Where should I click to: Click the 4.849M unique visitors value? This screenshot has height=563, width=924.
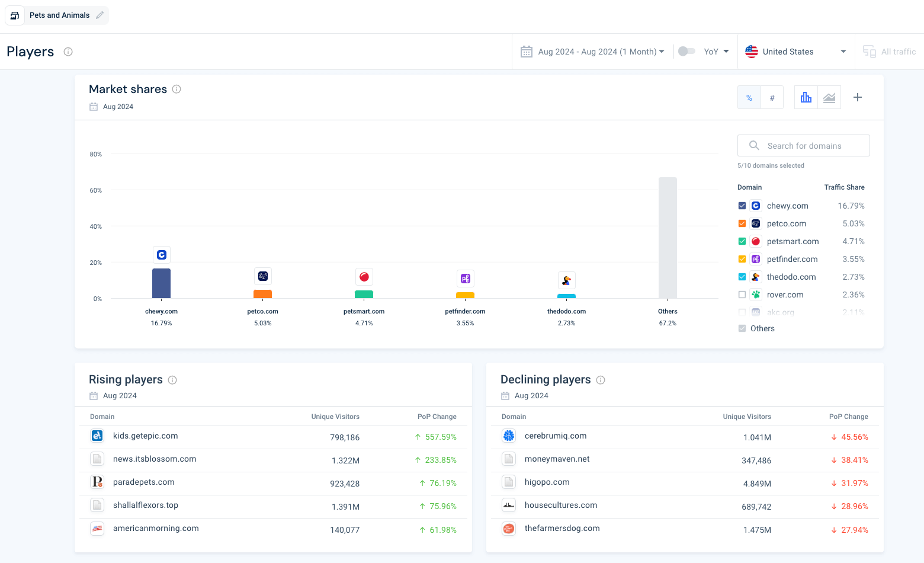(x=757, y=484)
